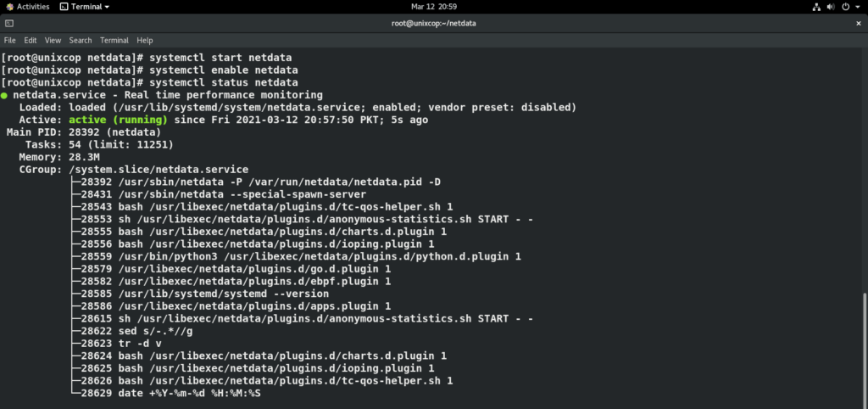Click the 'Memory: 28.3M' line
Screen dimensions: 868x409
click(59, 157)
